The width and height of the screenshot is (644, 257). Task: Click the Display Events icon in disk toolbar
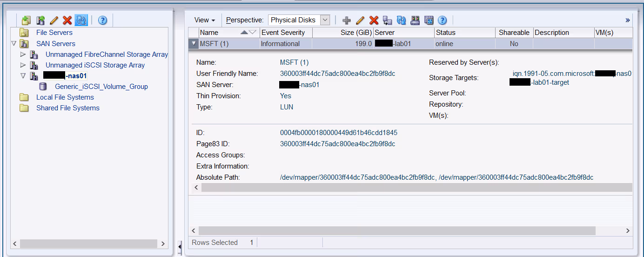pos(429,20)
